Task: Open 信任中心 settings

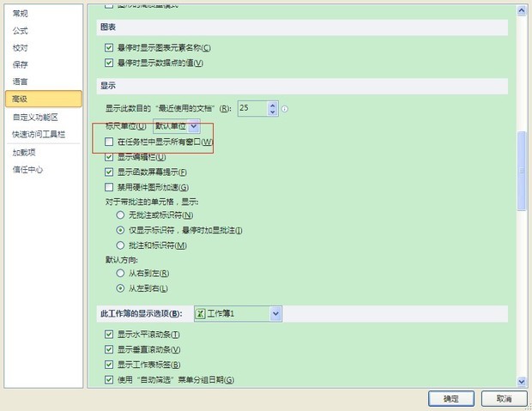Action: (x=27, y=169)
